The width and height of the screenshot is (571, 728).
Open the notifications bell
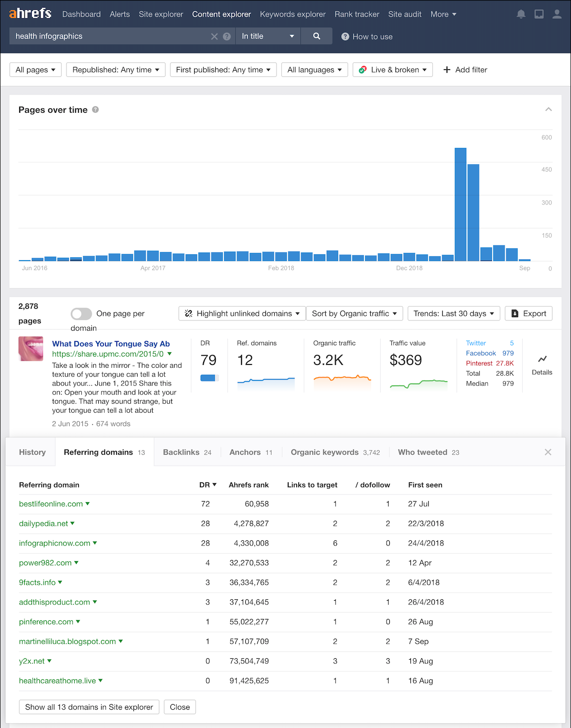click(521, 14)
